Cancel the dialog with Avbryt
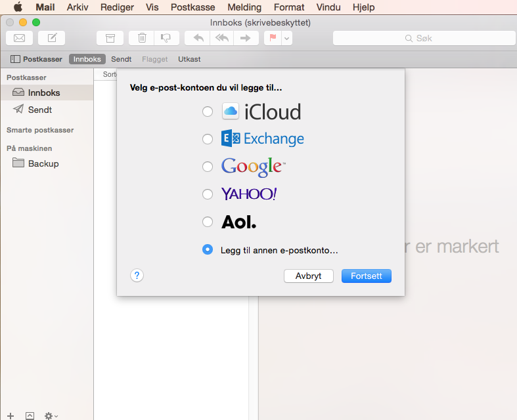The height and width of the screenshot is (420, 517). point(309,276)
